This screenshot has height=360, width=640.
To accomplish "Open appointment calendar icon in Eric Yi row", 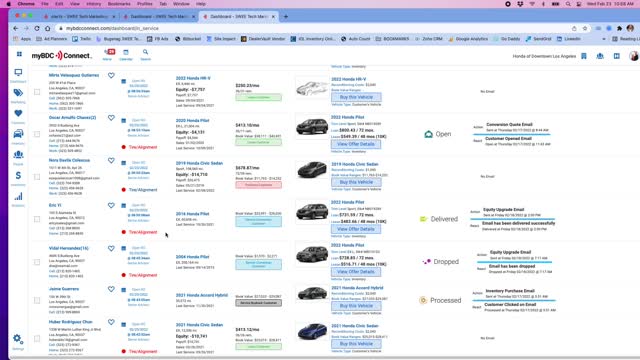I will click(x=124, y=206).
